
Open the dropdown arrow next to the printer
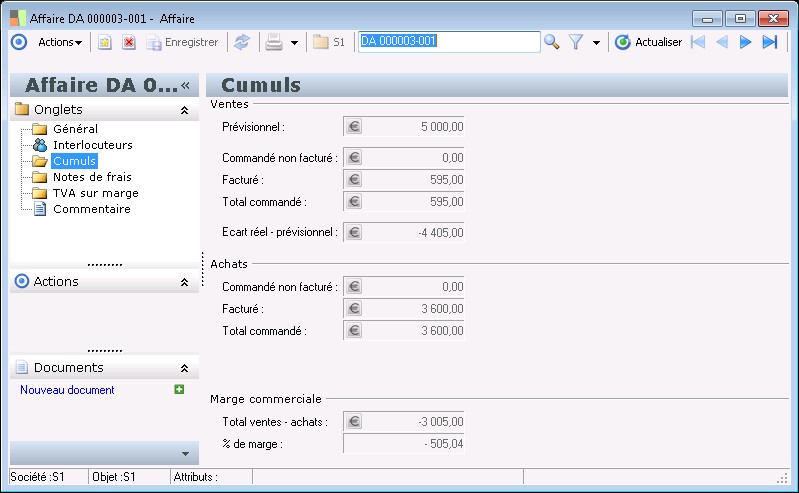tap(294, 43)
